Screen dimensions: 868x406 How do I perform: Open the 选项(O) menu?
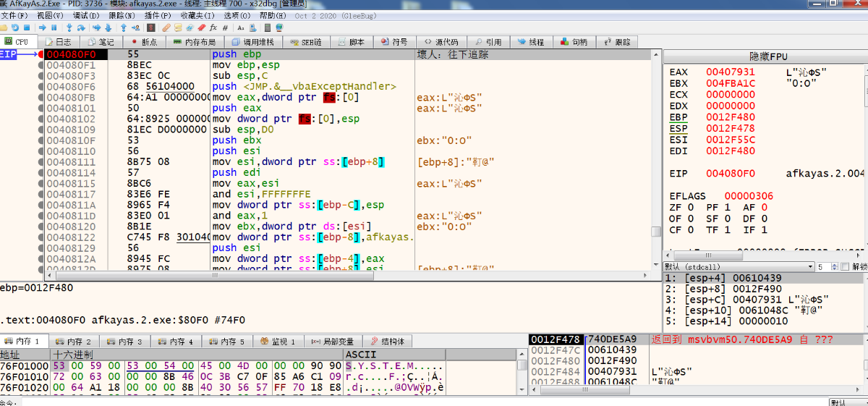(x=238, y=15)
